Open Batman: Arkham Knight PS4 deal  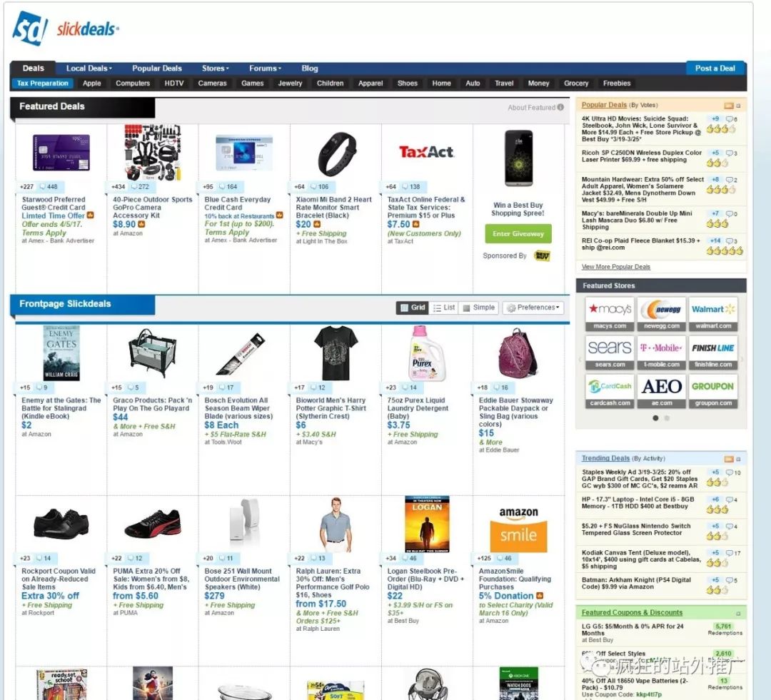(x=635, y=584)
